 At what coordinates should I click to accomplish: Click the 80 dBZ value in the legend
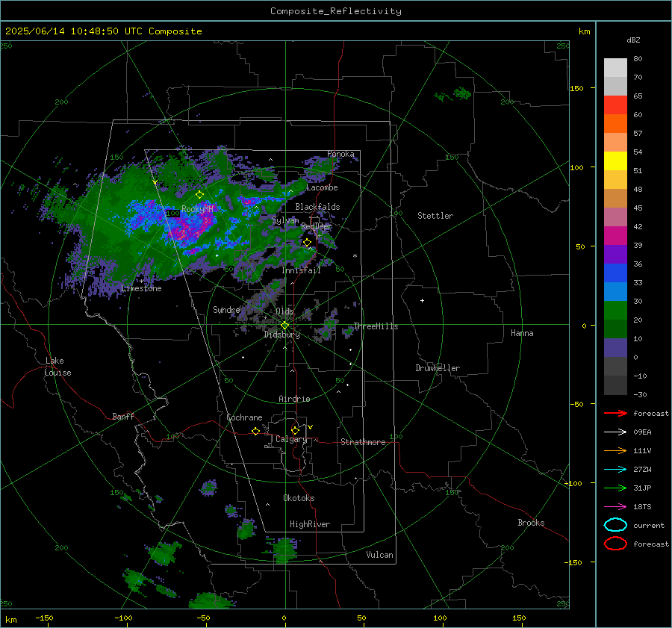(x=638, y=59)
